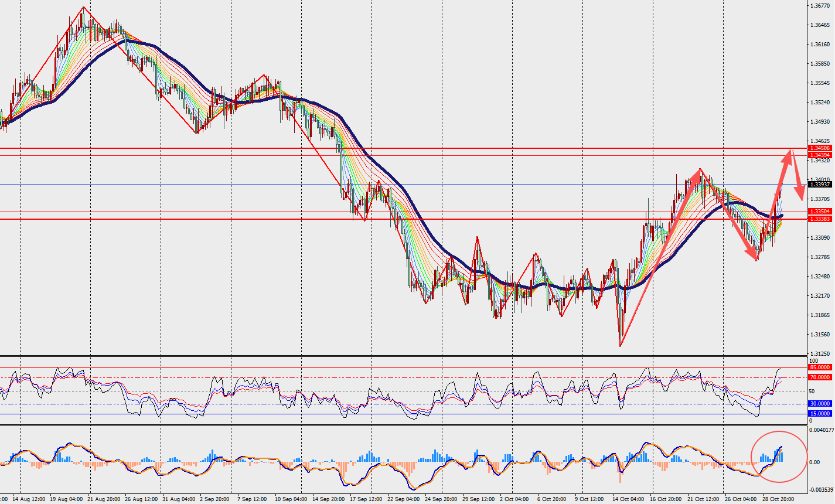Select the time label 31 Aug 04:00
Image resolution: width=835 pixels, height=504 pixels.
click(x=179, y=499)
